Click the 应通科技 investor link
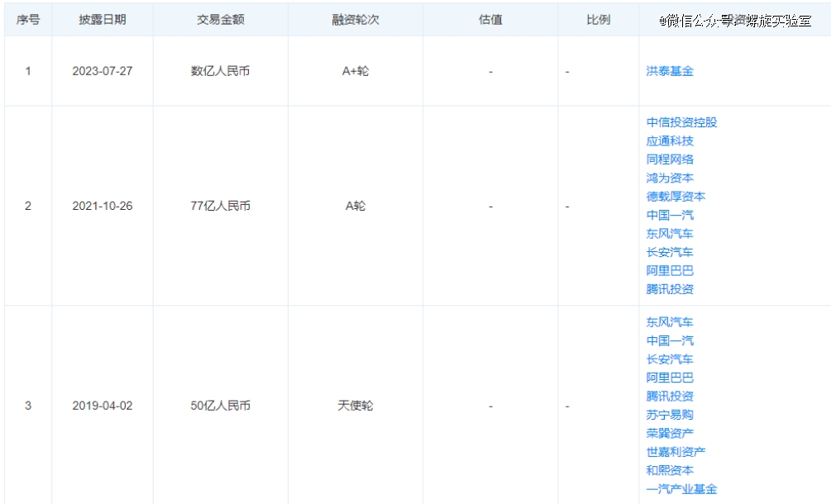This screenshot has height=504, width=831. [x=670, y=140]
